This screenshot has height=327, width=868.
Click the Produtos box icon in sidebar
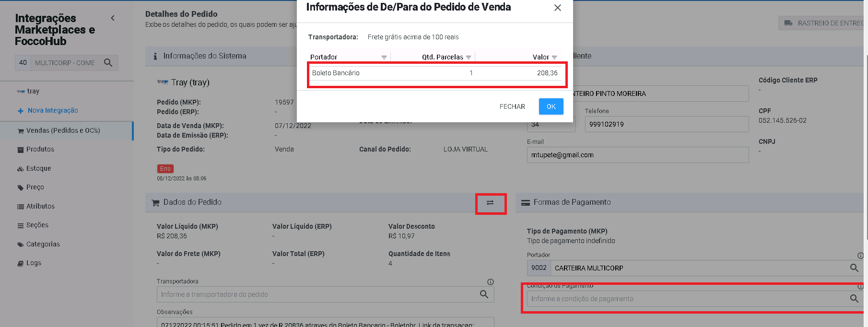click(x=21, y=150)
